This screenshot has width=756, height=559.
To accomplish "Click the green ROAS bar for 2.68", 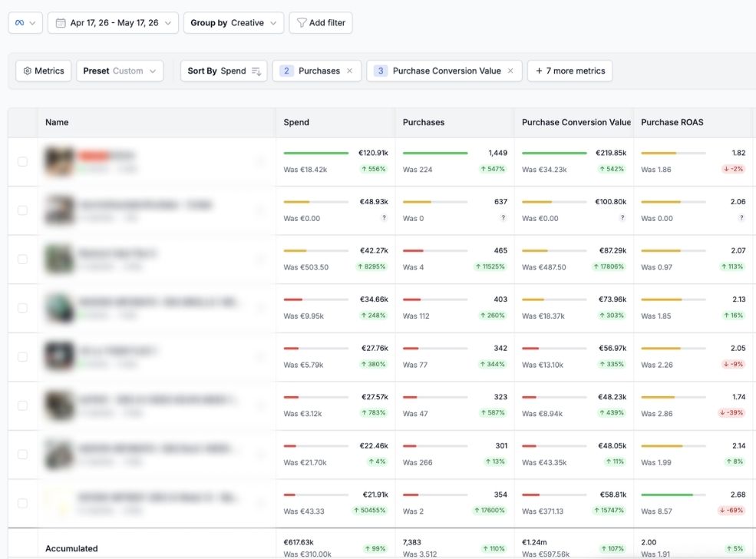I will coord(667,495).
